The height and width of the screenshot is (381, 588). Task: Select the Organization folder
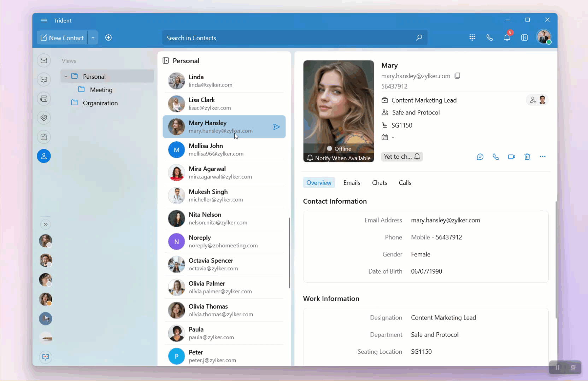100,103
